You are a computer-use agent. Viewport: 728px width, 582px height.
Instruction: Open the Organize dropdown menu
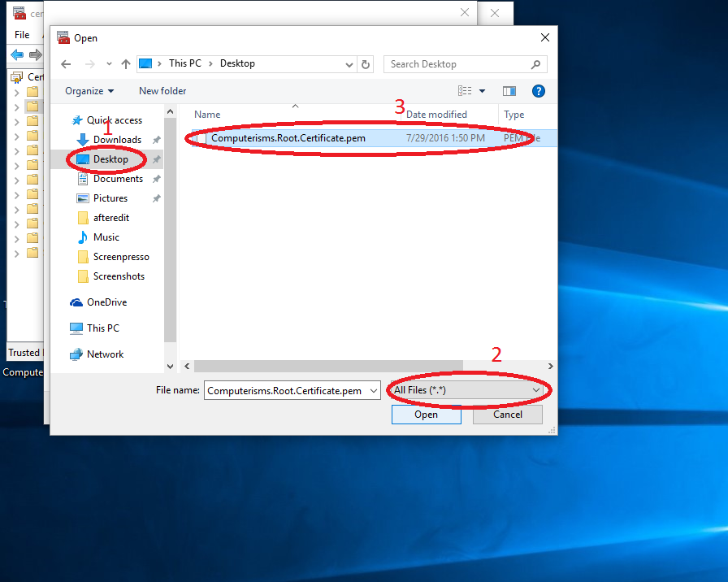point(89,91)
